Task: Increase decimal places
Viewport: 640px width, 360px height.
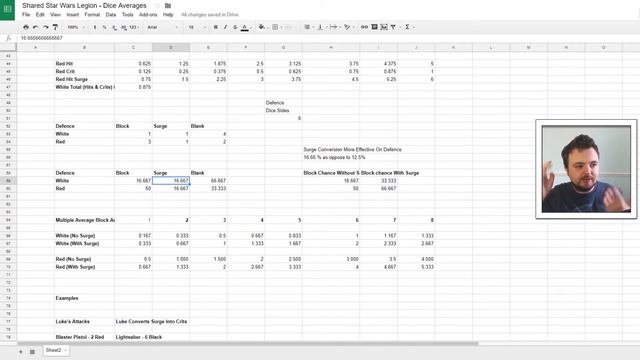Action: 123,27
